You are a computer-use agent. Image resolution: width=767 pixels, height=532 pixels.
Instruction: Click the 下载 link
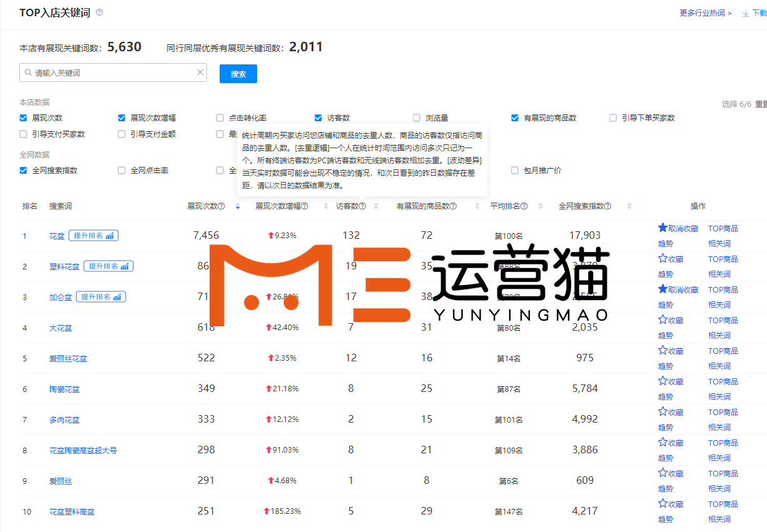(x=759, y=13)
